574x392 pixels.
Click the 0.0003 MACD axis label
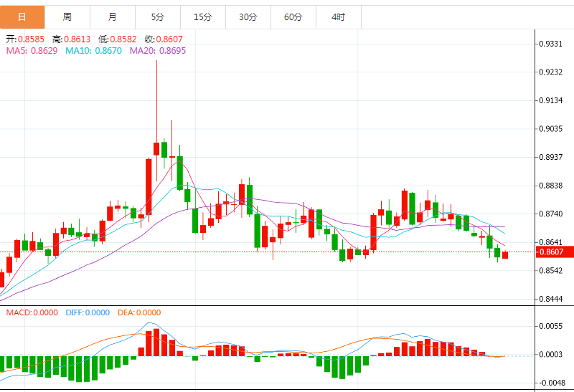551,354
